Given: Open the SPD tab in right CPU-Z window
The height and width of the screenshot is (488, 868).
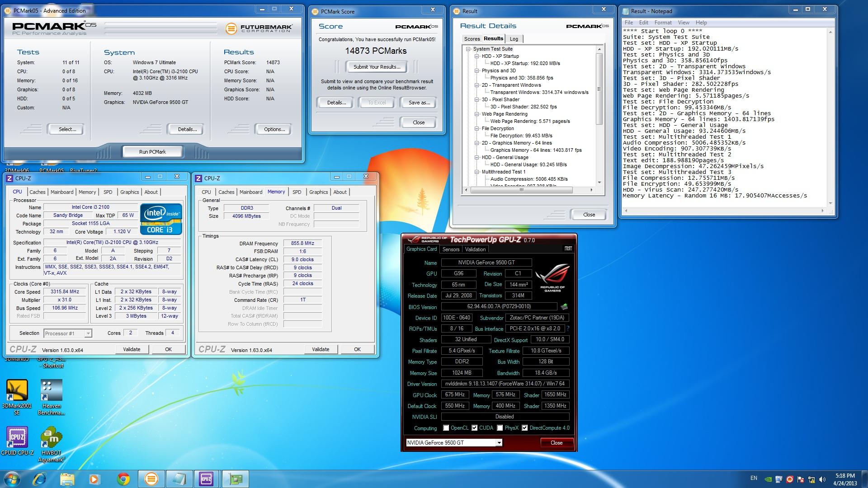Looking at the screenshot, I should click(297, 192).
